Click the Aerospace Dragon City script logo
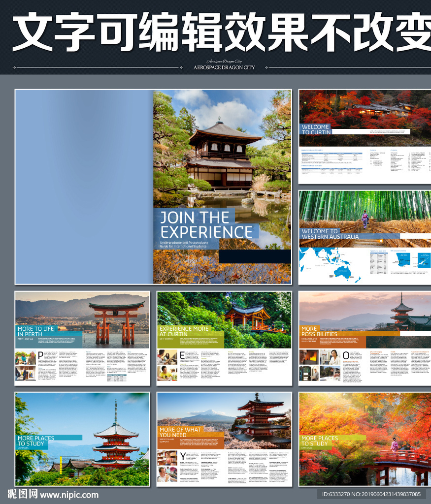 point(224,61)
